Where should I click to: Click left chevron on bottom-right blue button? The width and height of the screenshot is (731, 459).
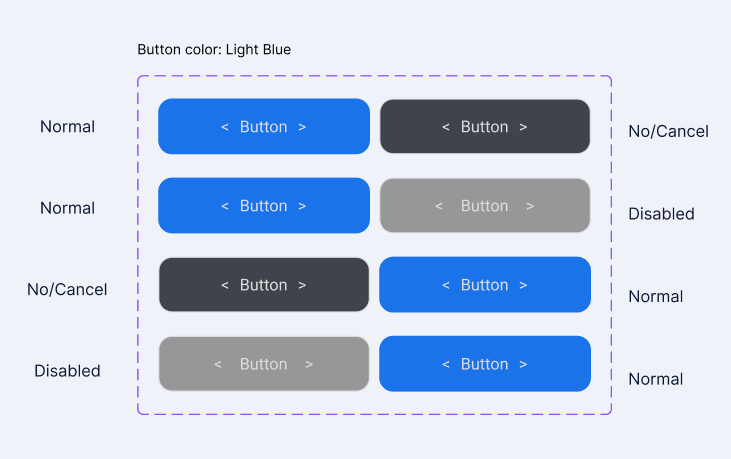pyautogui.click(x=446, y=364)
